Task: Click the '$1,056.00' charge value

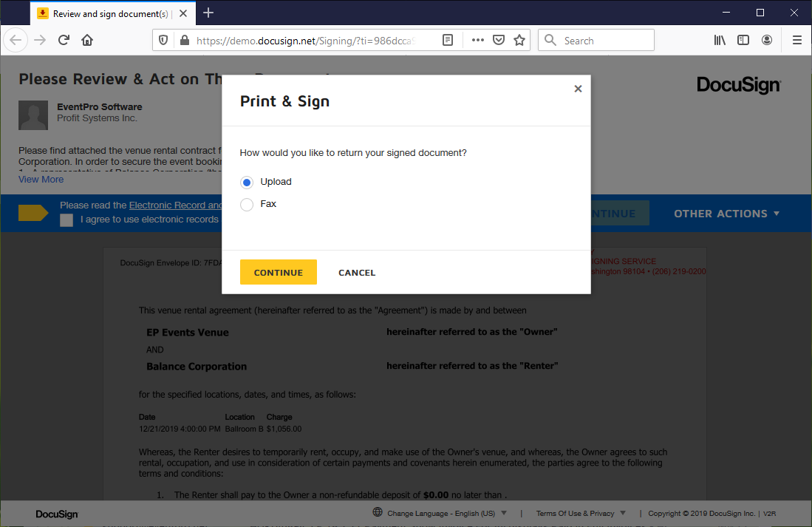Action: click(x=284, y=429)
